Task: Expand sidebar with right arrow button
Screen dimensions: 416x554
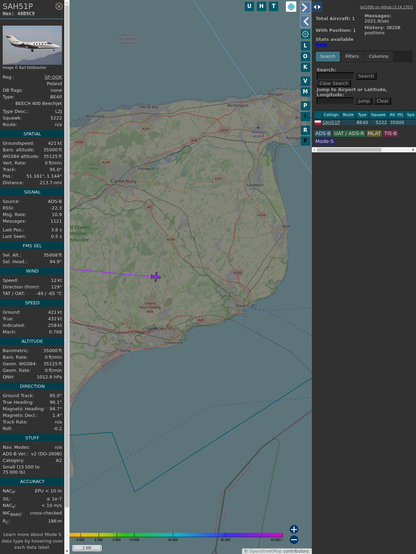Action: pyautogui.click(x=305, y=7)
